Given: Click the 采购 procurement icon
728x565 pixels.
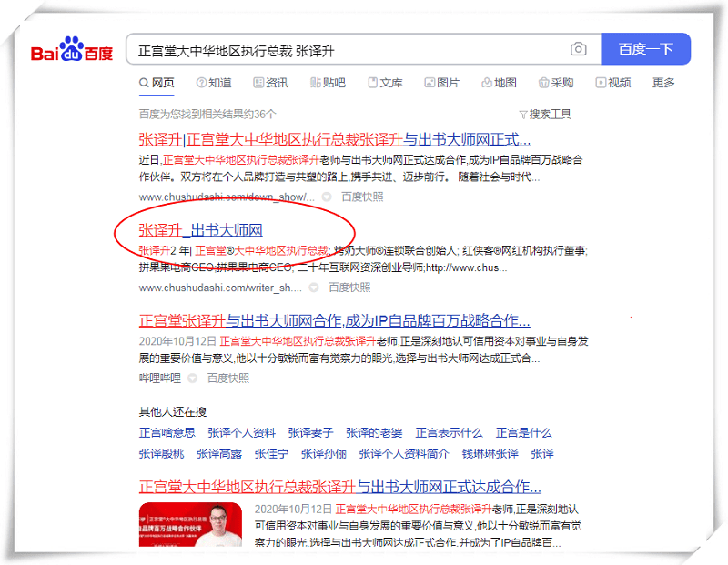Looking at the screenshot, I should (x=545, y=82).
